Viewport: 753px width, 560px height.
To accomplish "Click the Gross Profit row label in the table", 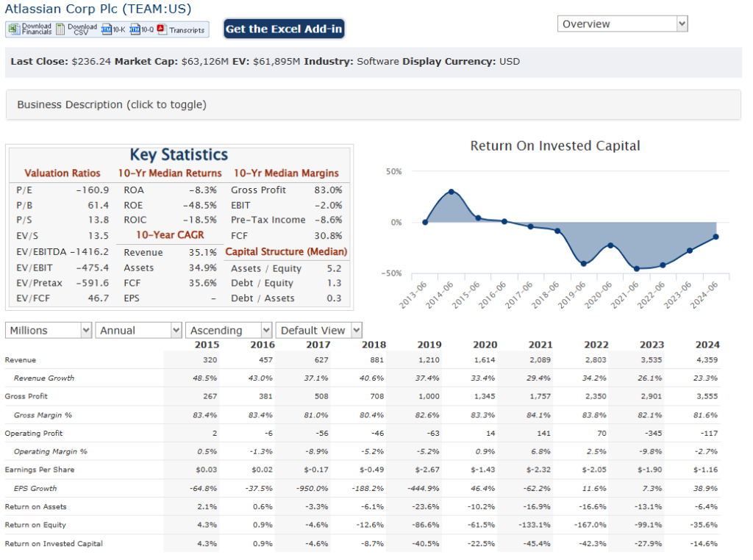I will pyautogui.click(x=26, y=396).
